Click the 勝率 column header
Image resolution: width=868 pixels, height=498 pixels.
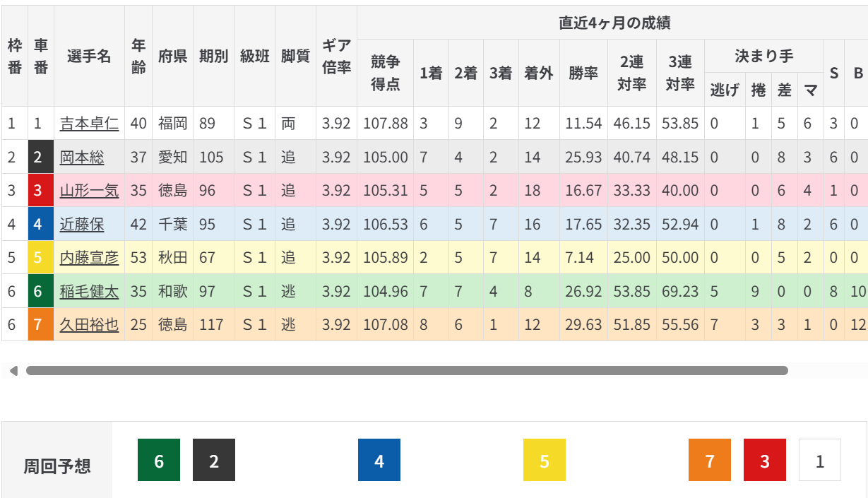[583, 73]
